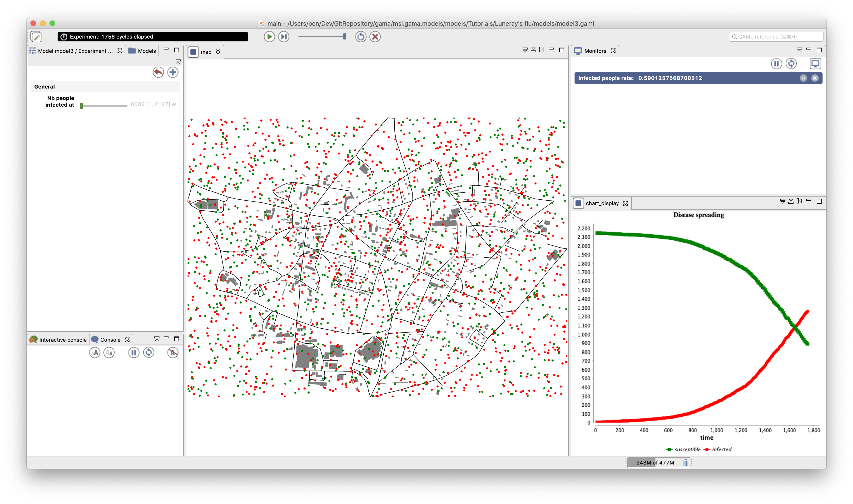
Task: Increase the console font size
Action: point(95,352)
